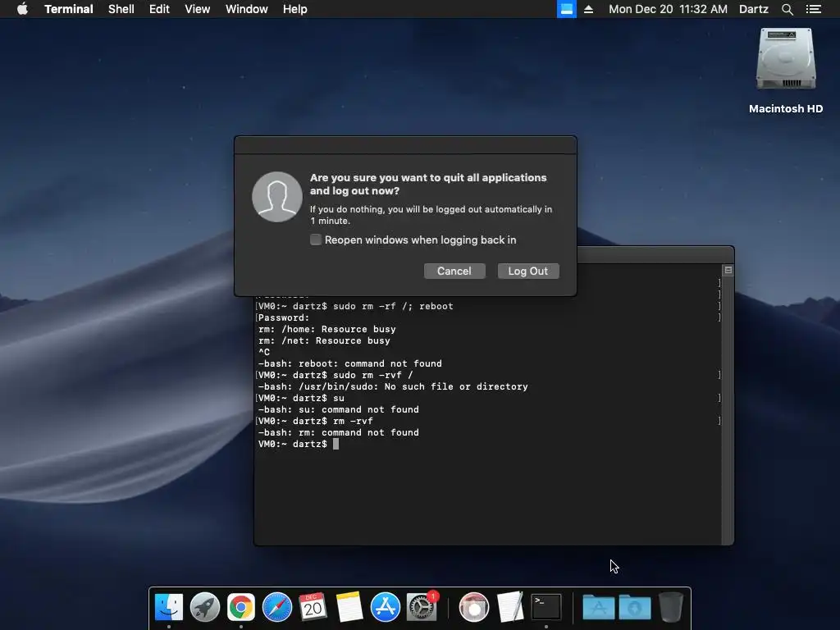
Task: Open the Edit menu
Action: [x=159, y=9]
